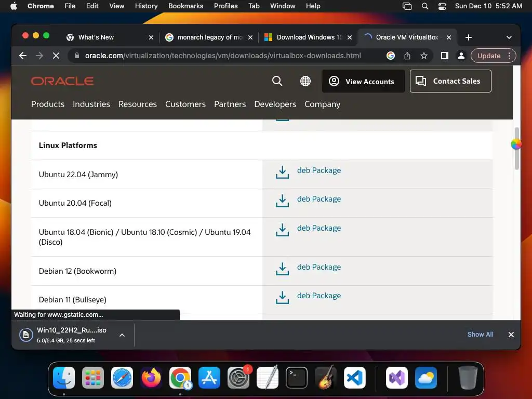Screen dimensions: 532x399
Task: Click download arrow icon for Ubuntu 22.04
Action: click(282, 172)
